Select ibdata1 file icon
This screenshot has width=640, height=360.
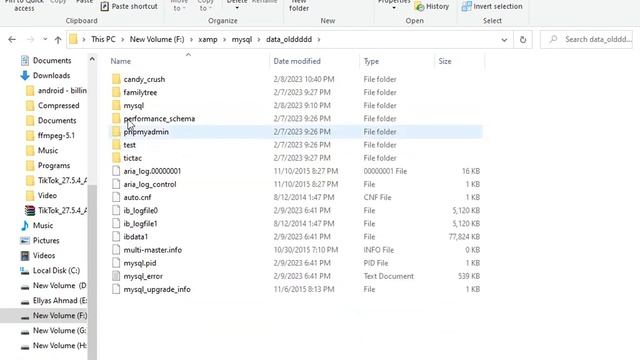tap(116, 237)
